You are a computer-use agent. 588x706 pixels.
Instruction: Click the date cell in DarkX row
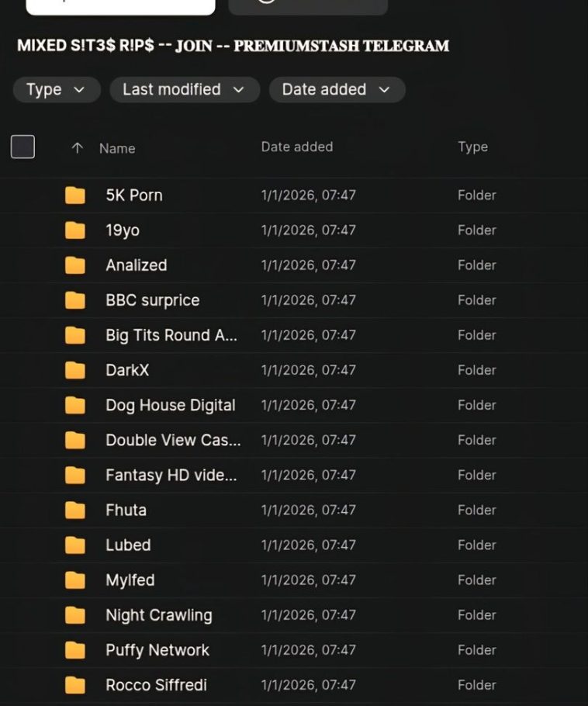[x=309, y=370]
